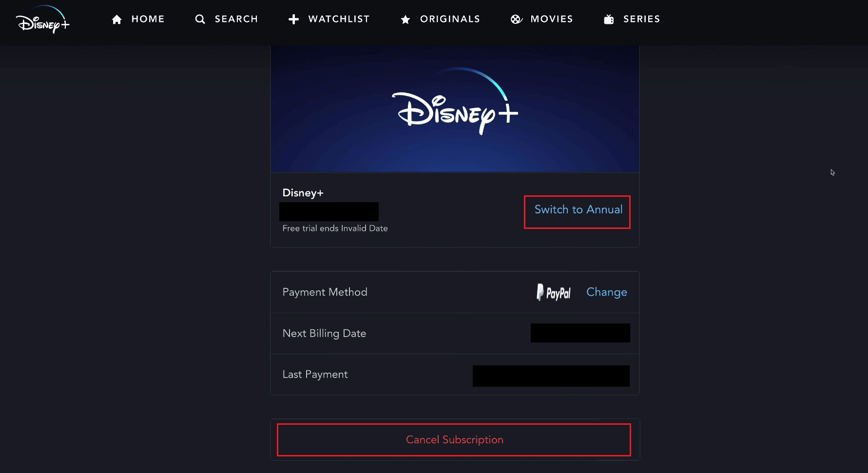Screen dimensions: 868x473
Task: Click the Disney+ logo in the navigation bar
Action: pos(43,19)
